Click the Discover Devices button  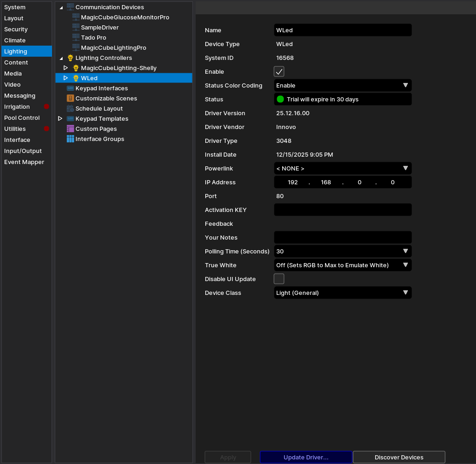click(399, 457)
